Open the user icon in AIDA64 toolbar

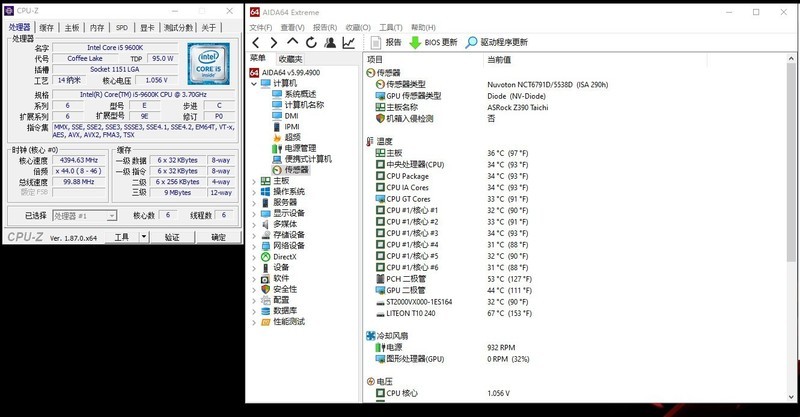click(330, 43)
